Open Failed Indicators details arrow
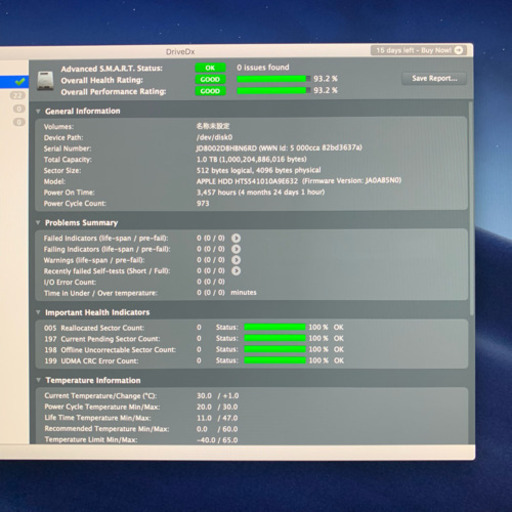Screen dimensions: 512x512 pos(236,238)
